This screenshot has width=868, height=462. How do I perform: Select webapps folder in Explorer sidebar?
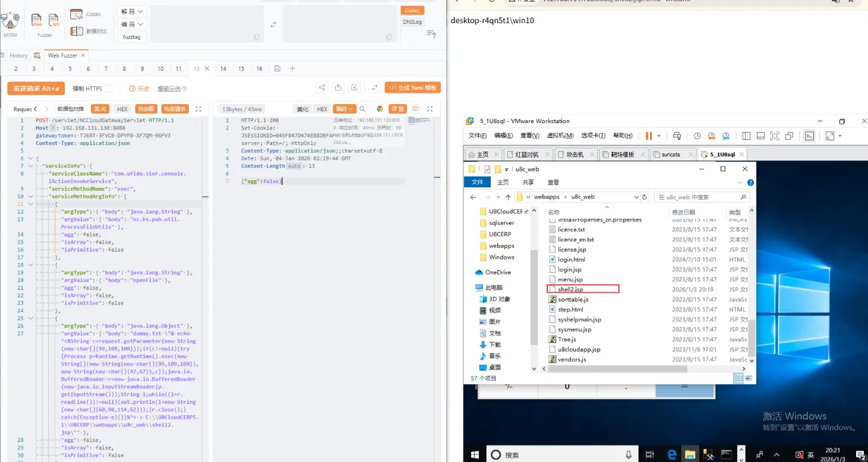(x=501, y=246)
